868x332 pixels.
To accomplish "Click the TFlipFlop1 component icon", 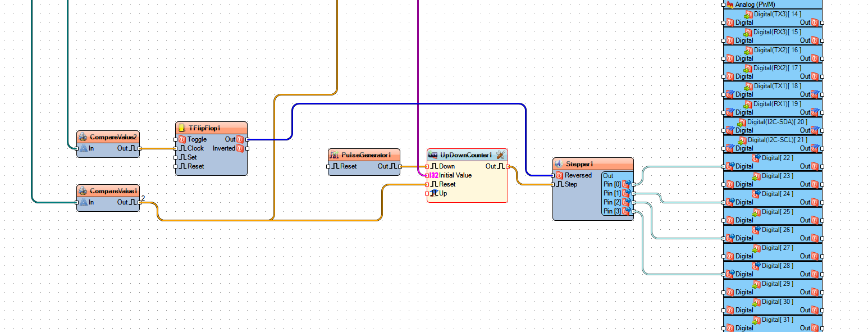I will tap(182, 128).
